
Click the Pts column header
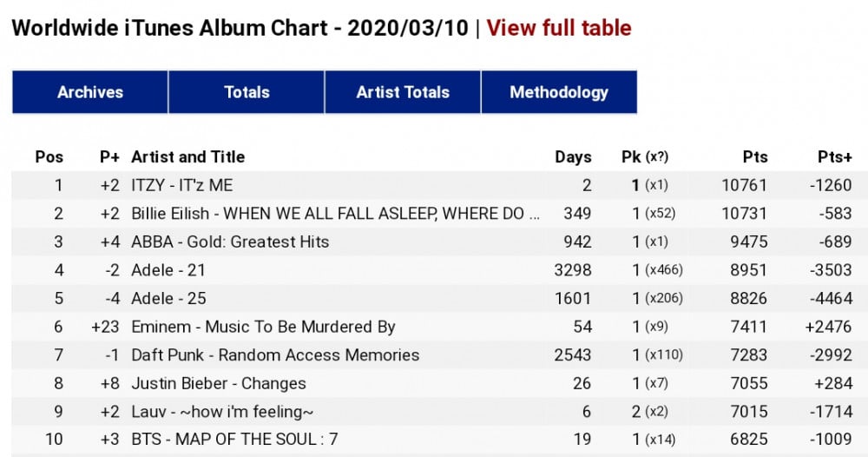(x=755, y=156)
